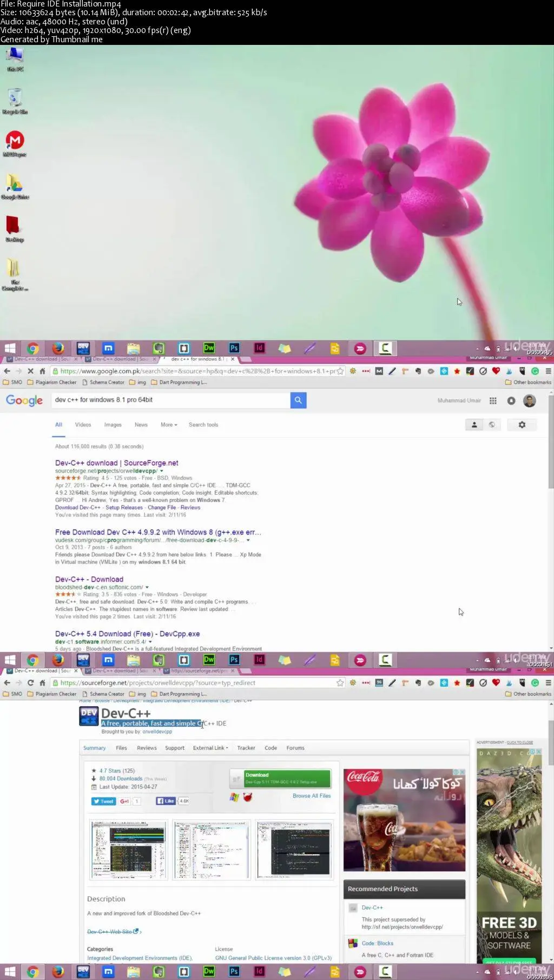Open Dreamweaver from taskbar beneath the flower wallpaper
This screenshot has height=980, width=554.
click(209, 348)
